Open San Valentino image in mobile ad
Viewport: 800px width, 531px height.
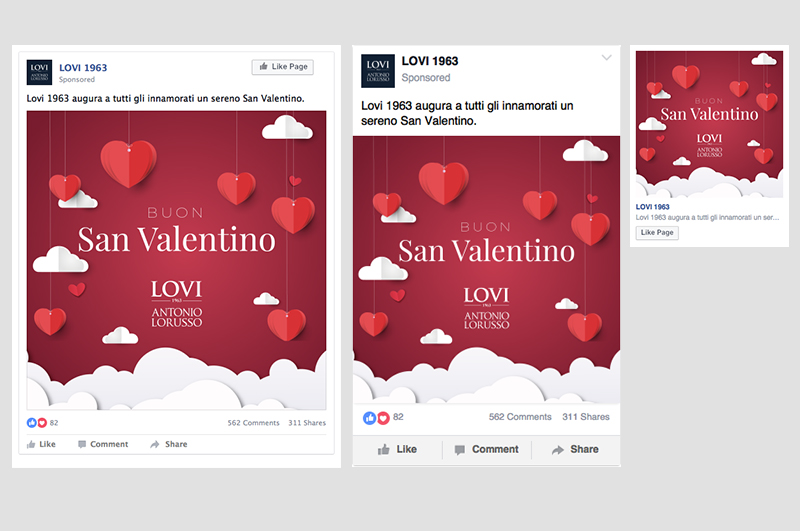click(x=486, y=270)
